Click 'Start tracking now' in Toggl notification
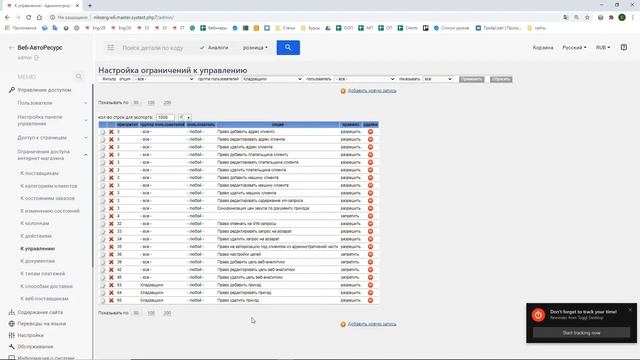Viewport: 640px width, 360px height. click(581, 333)
